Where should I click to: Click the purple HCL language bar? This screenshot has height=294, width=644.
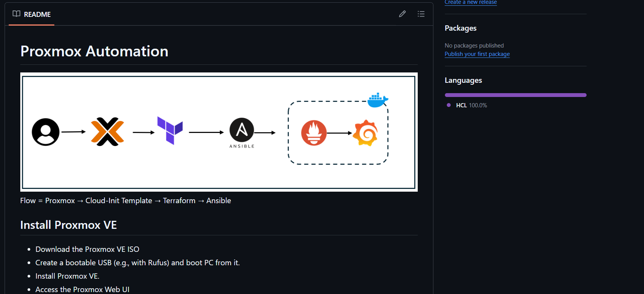515,95
